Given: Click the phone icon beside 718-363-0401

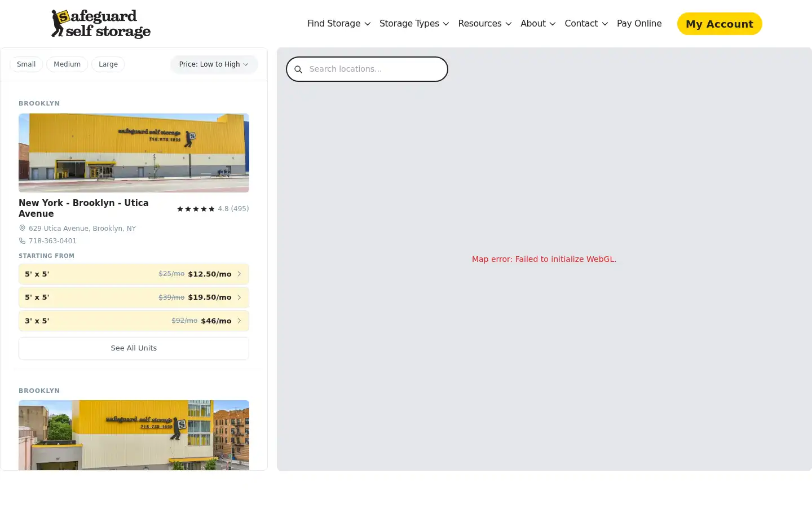Looking at the screenshot, I should [x=22, y=240].
